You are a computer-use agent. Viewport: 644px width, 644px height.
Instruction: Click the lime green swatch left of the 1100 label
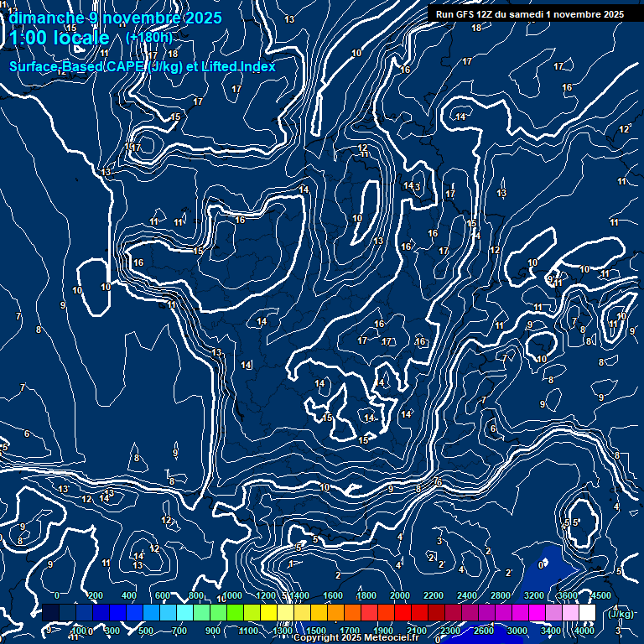236,612
